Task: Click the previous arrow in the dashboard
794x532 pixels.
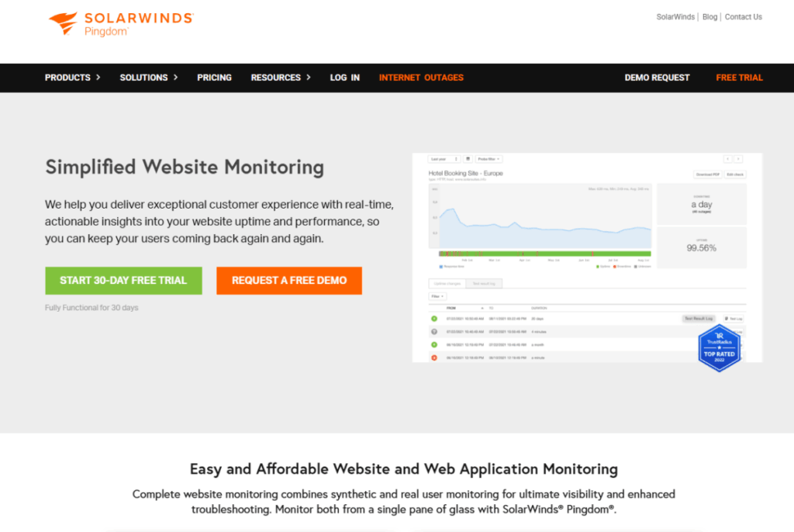Action: [x=727, y=159]
